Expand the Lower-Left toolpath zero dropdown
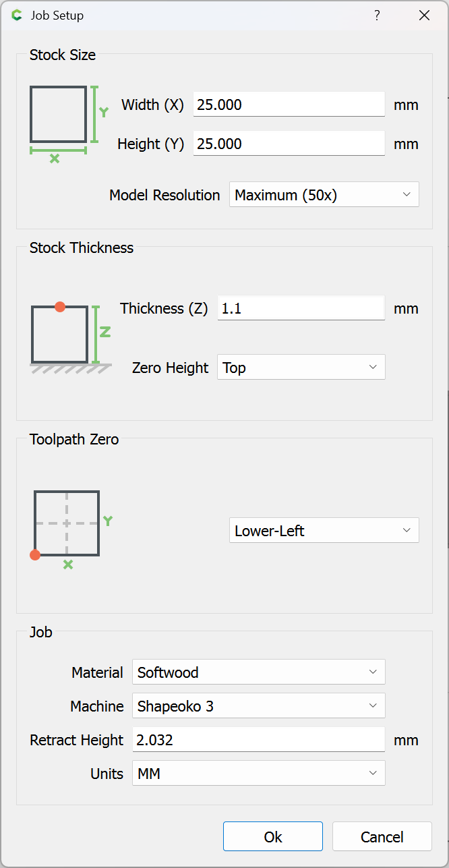Viewport: 449px width, 868px height. pyautogui.click(x=324, y=531)
